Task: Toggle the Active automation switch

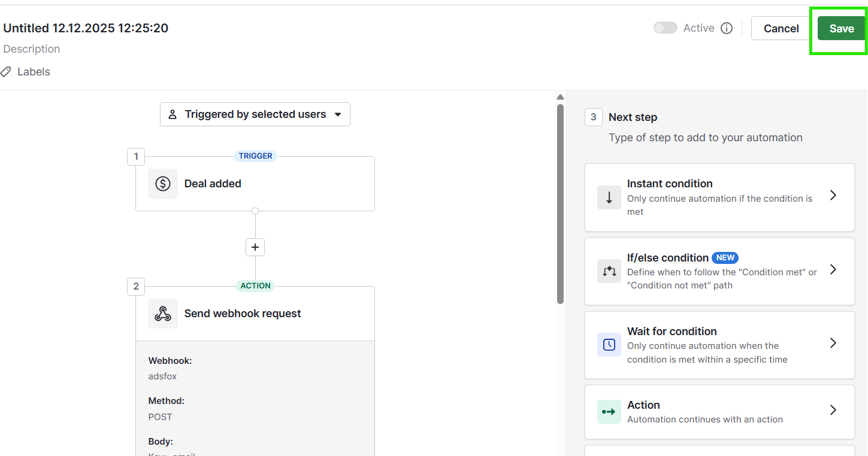Action: coord(665,28)
